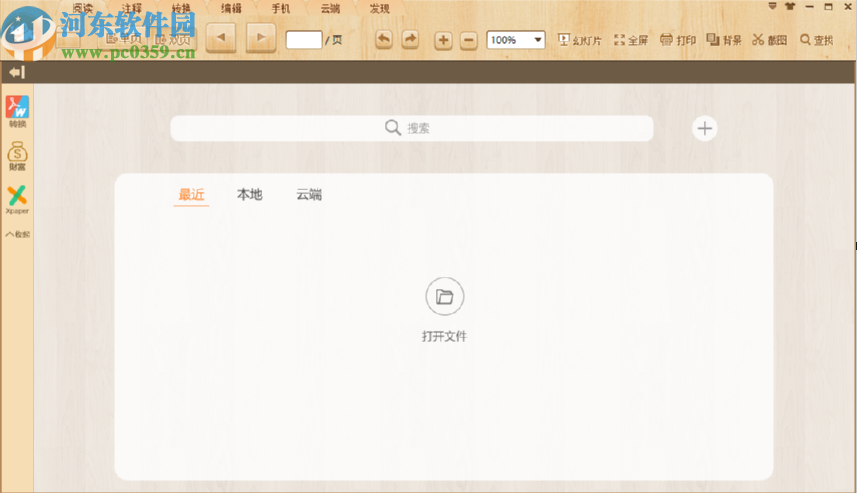Click the 搜索 search field
857x493 pixels.
click(411, 128)
